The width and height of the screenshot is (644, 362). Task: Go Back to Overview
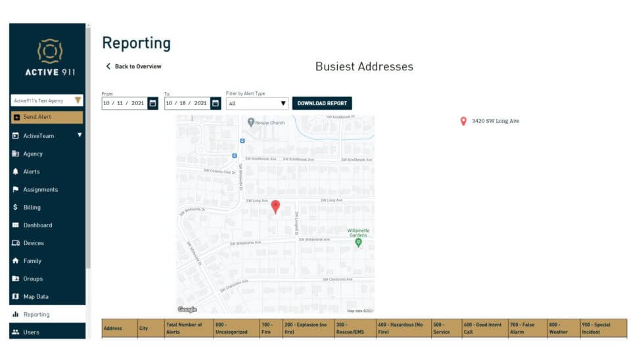[133, 66]
